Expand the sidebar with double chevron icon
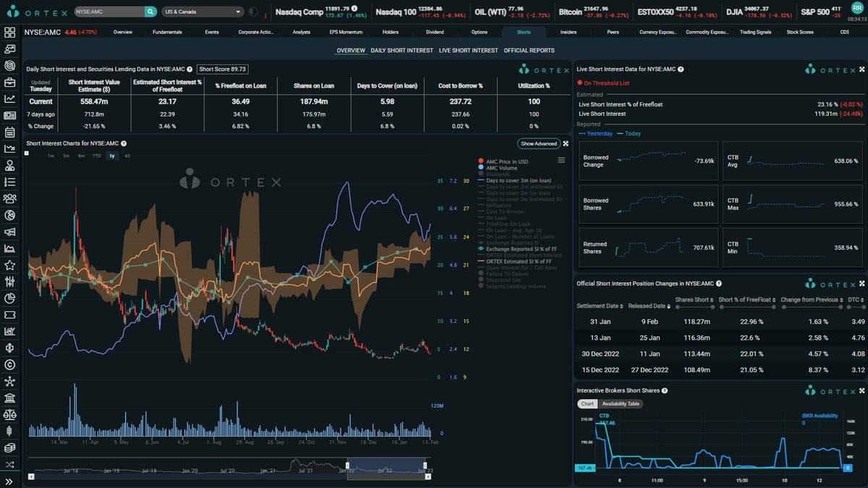The image size is (868, 488). [10, 481]
